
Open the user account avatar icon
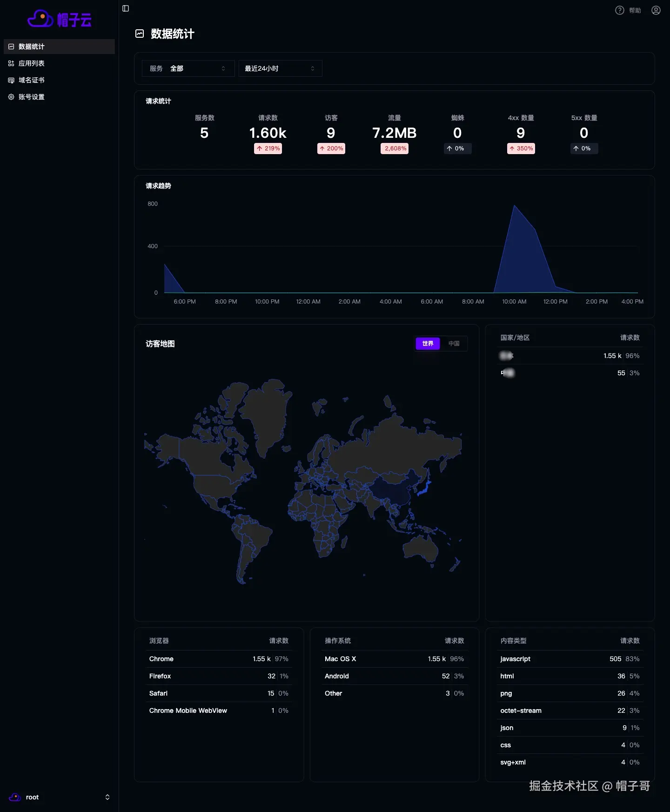click(x=656, y=10)
